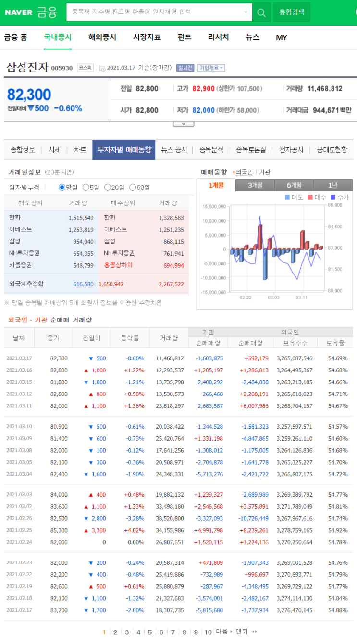Switch to 공매도현황 tab
This screenshot has width=357, height=644.
coord(332,150)
